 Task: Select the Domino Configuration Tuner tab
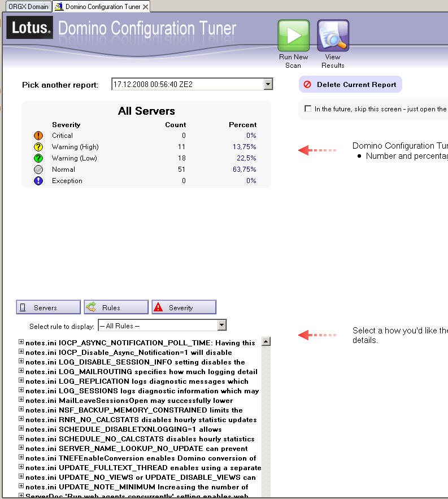pyautogui.click(x=102, y=7)
